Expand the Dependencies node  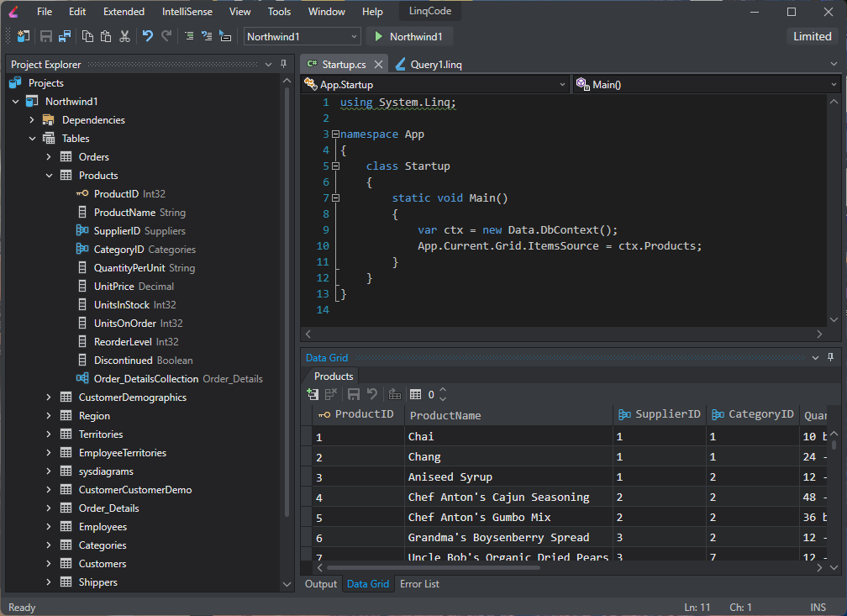pyautogui.click(x=32, y=120)
